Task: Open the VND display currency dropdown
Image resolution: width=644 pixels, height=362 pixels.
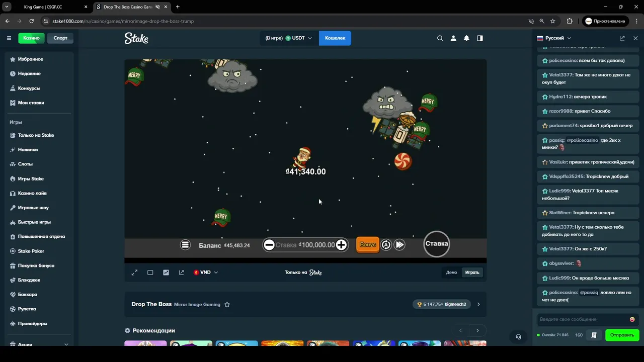Action: (205, 273)
